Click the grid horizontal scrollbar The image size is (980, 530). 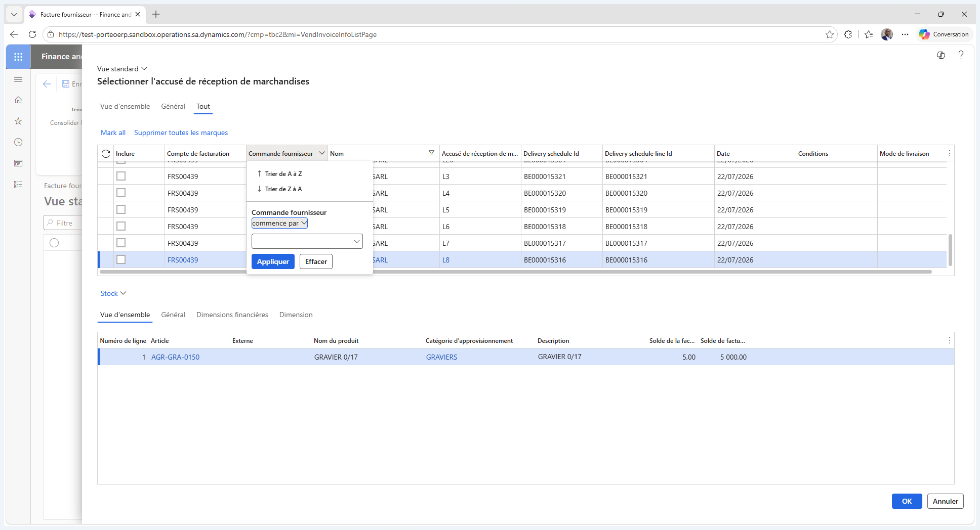click(x=515, y=272)
